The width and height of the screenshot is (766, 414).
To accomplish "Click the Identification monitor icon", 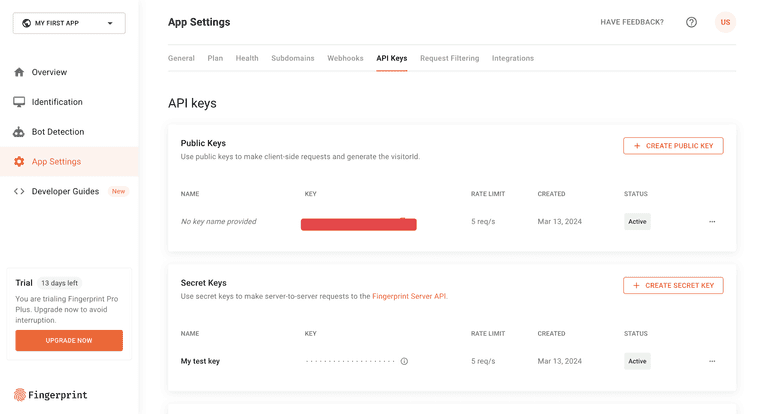I will tap(19, 102).
